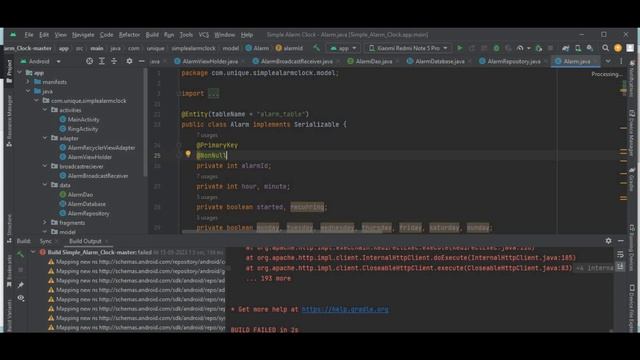The image size is (640, 360).
Task: Click the Alarm class breadcrumb
Action: click(257, 48)
